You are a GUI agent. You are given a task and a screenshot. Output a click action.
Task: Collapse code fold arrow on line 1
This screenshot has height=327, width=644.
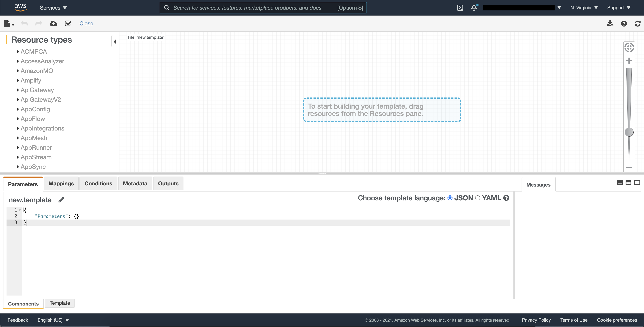coord(20,210)
